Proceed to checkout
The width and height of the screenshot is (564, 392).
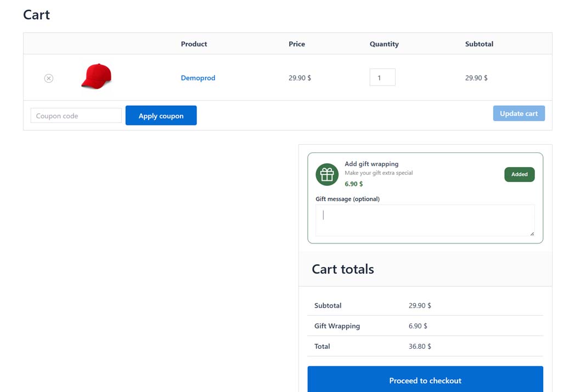(425, 380)
